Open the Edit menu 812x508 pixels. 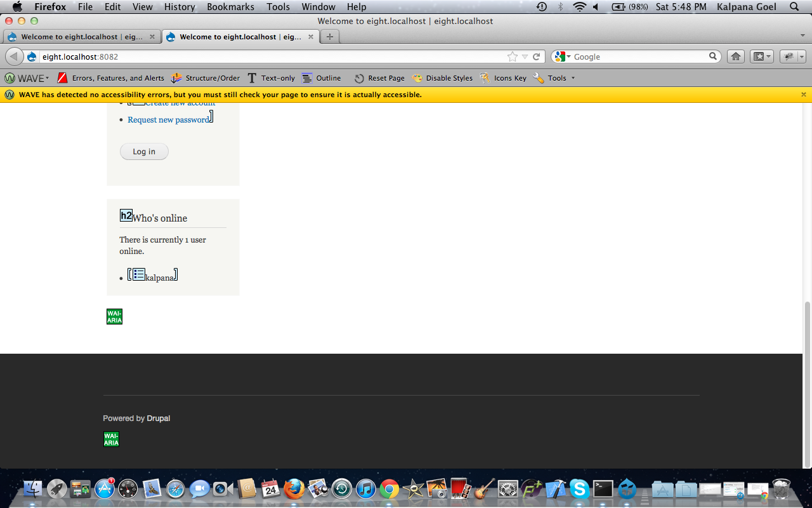(x=113, y=7)
